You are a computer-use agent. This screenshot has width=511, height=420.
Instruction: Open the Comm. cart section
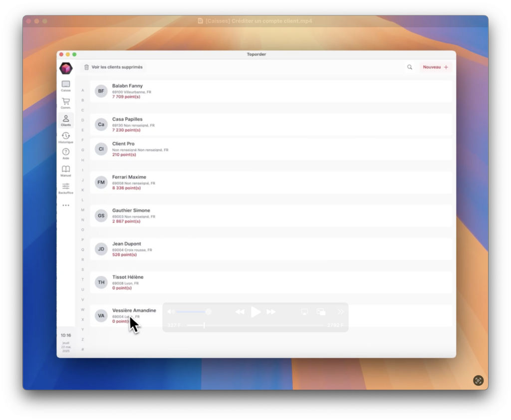click(x=65, y=103)
